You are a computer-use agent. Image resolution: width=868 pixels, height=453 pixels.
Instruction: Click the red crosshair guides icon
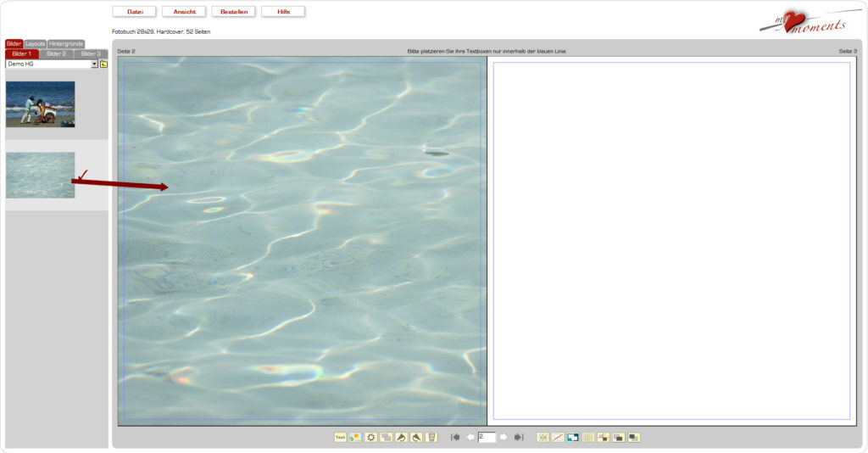604,438
